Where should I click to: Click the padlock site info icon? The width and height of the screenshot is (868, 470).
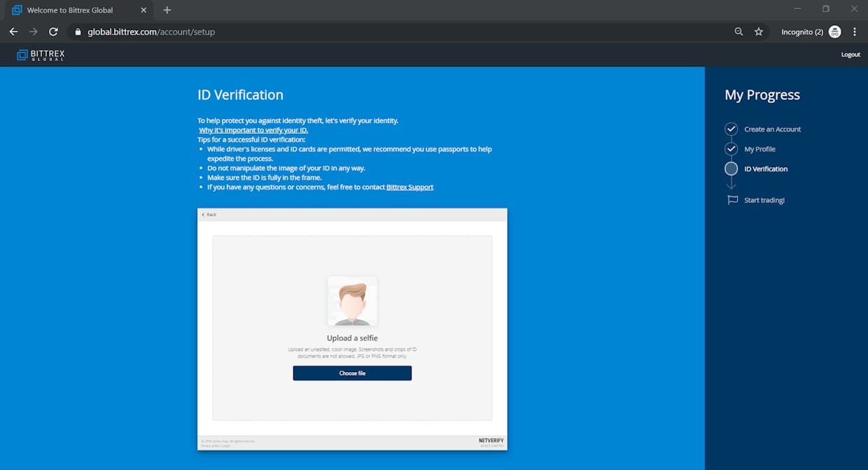(78, 31)
